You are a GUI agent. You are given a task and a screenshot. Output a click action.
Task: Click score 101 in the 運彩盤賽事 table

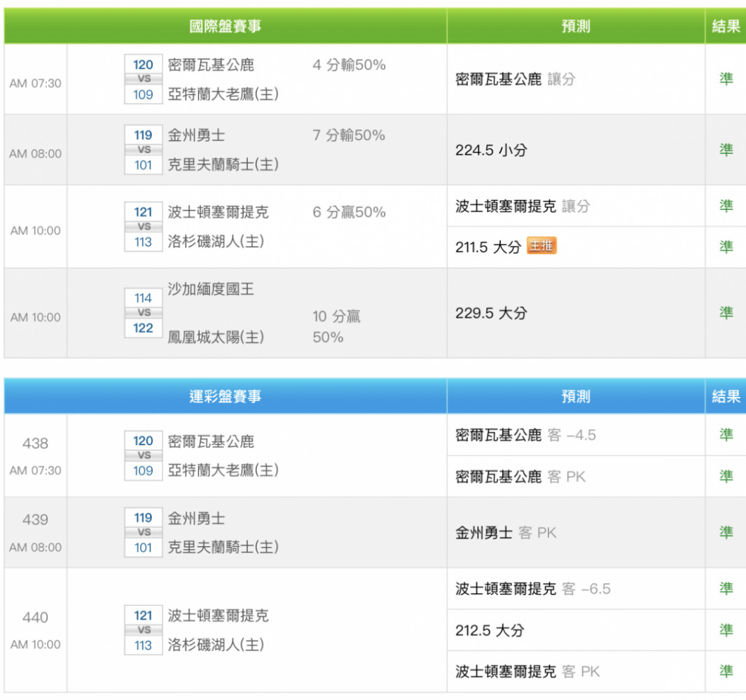coord(143,548)
